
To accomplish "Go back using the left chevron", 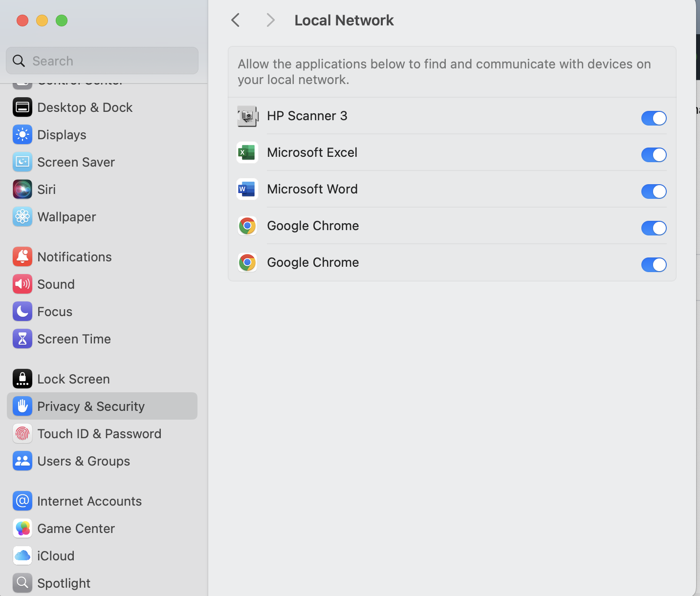I will click(236, 20).
